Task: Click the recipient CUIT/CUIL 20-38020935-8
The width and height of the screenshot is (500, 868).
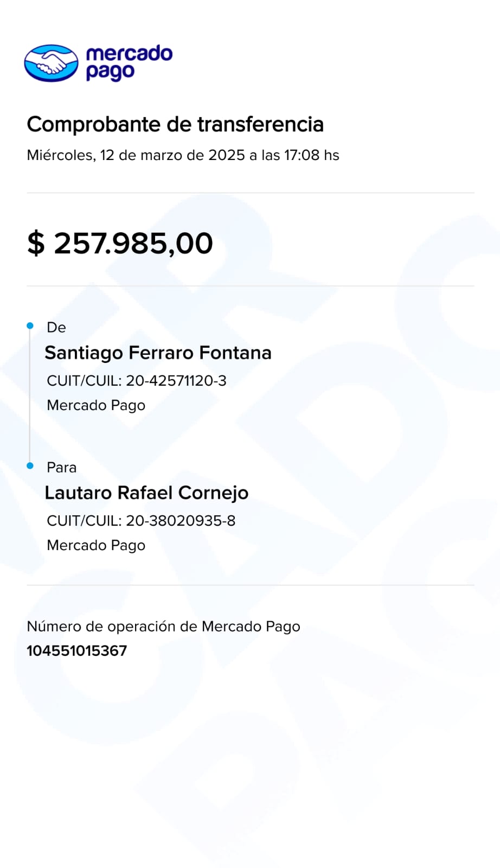Action: (x=180, y=521)
